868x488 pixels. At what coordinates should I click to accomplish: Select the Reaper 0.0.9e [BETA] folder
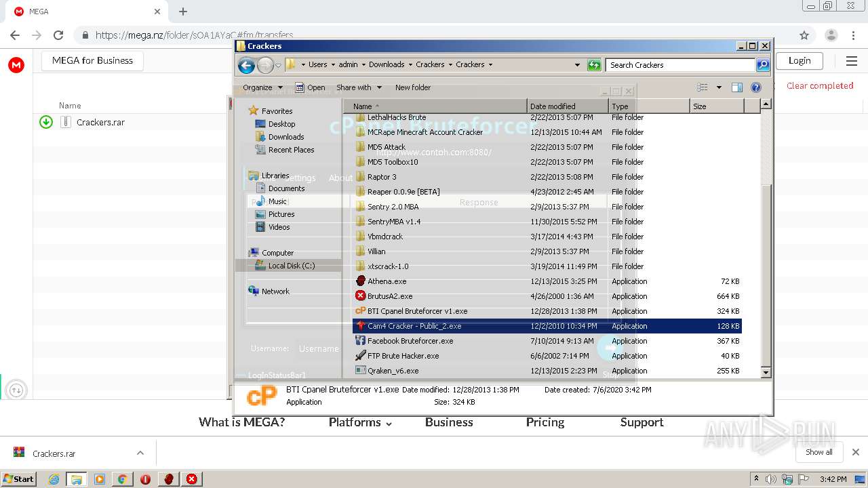[x=403, y=192]
